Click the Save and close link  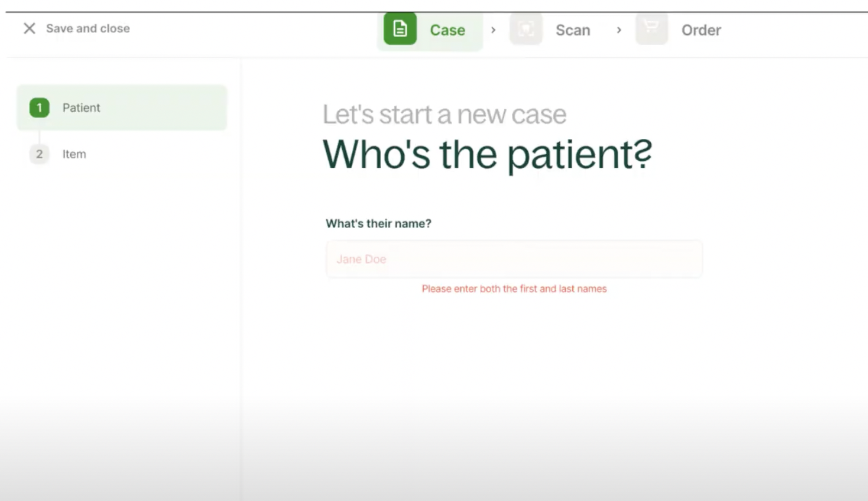pos(88,28)
